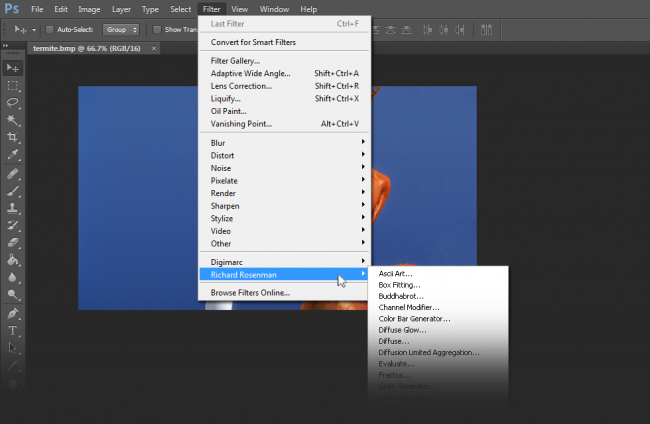Select the Lasso tool
The width and height of the screenshot is (650, 424).
click(x=12, y=103)
